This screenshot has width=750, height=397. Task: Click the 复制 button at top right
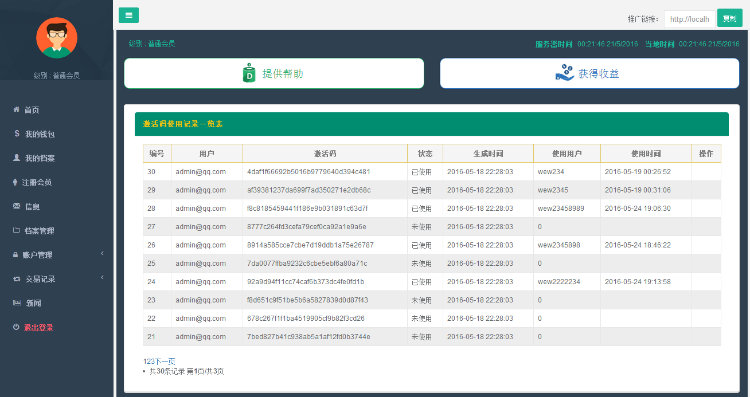click(729, 19)
